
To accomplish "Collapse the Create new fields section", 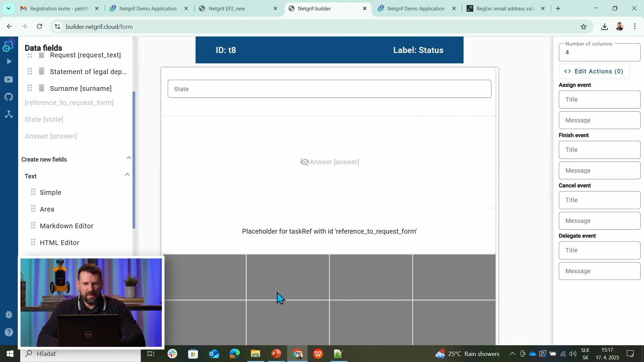I will 129,158.
